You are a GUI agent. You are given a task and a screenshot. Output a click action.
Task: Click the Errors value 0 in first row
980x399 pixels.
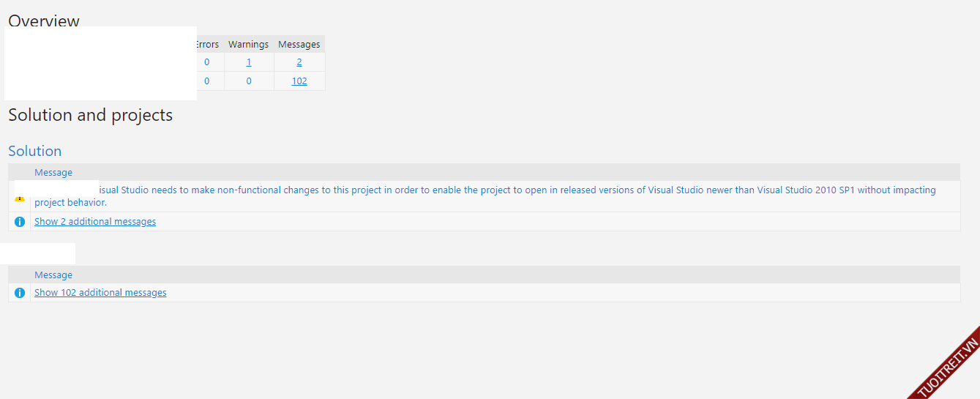pos(207,62)
